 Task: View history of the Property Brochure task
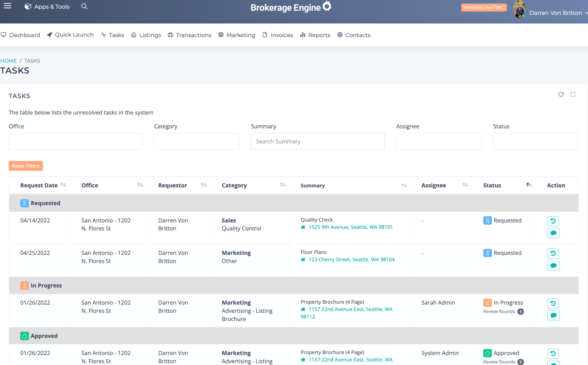(x=553, y=303)
